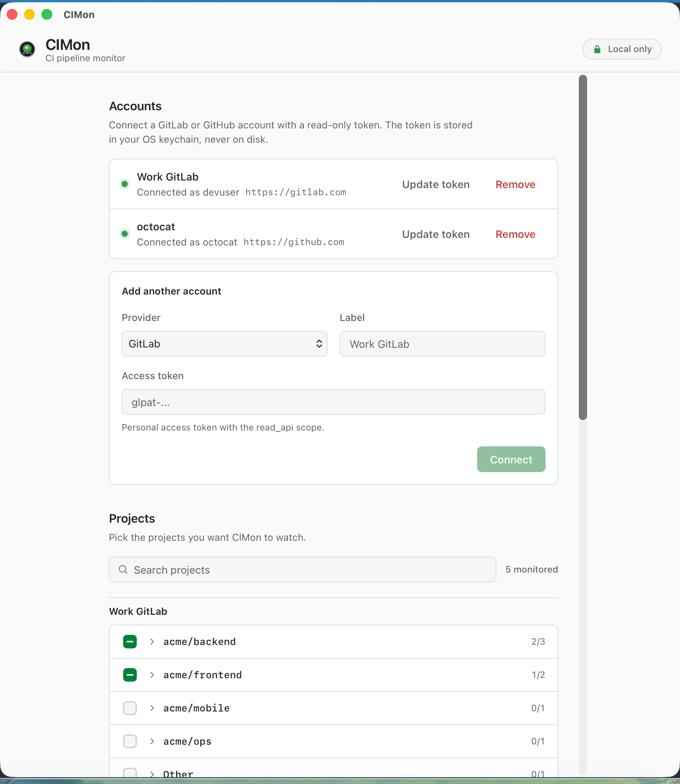Image resolution: width=680 pixels, height=784 pixels.
Task: Click the magnifier icon in Search projects
Action: click(x=123, y=569)
